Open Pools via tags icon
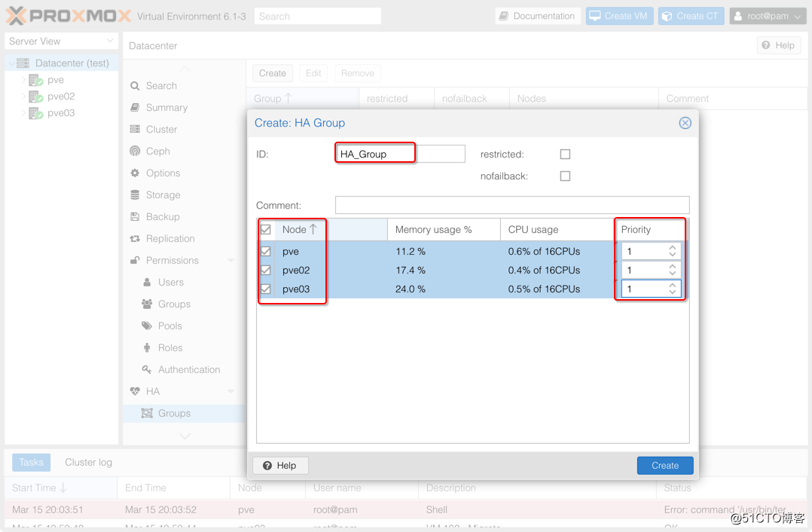812x532 pixels. click(x=147, y=326)
